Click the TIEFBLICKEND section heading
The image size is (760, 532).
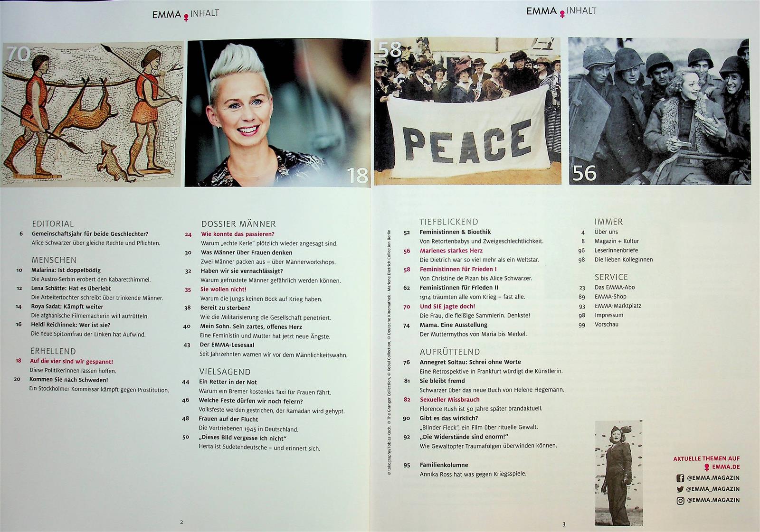coord(449,222)
